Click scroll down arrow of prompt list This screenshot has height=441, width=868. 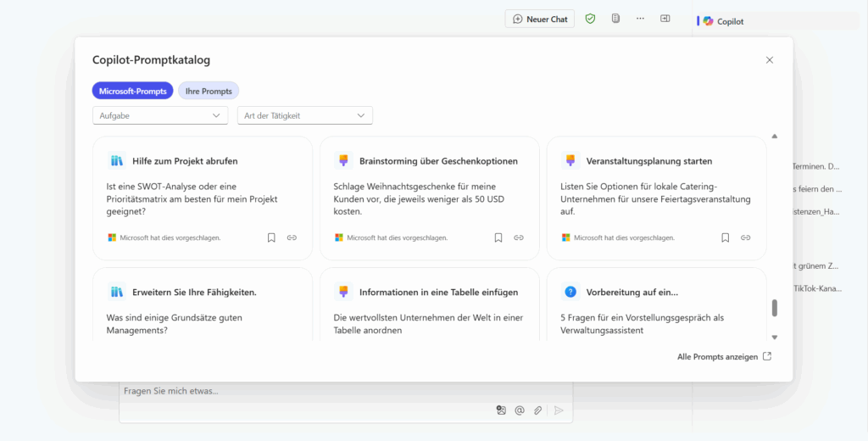click(775, 337)
